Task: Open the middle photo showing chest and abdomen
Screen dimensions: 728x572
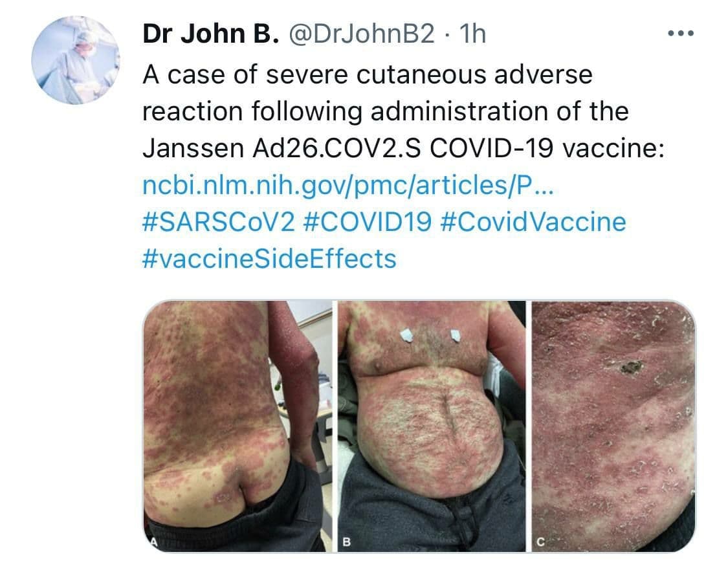Action: tap(432, 426)
